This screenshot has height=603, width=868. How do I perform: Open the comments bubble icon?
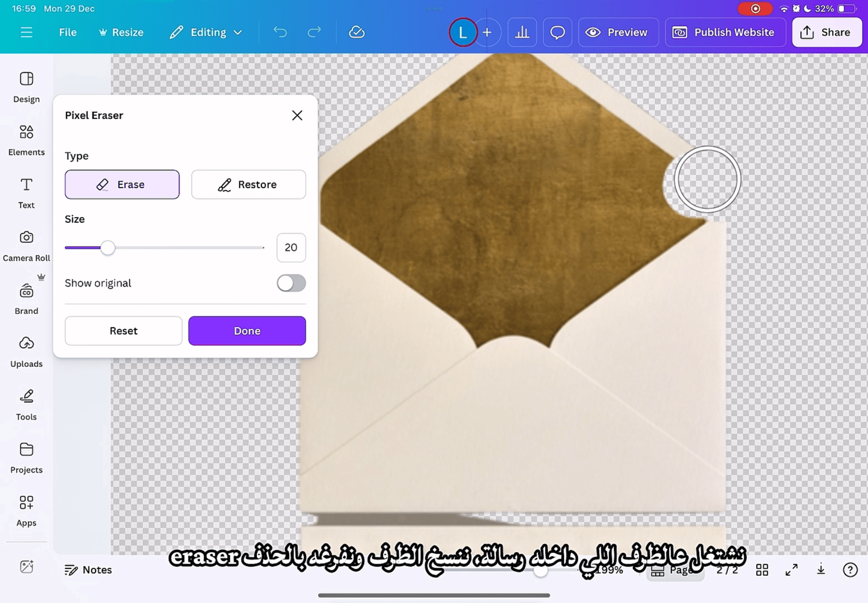[x=557, y=32]
